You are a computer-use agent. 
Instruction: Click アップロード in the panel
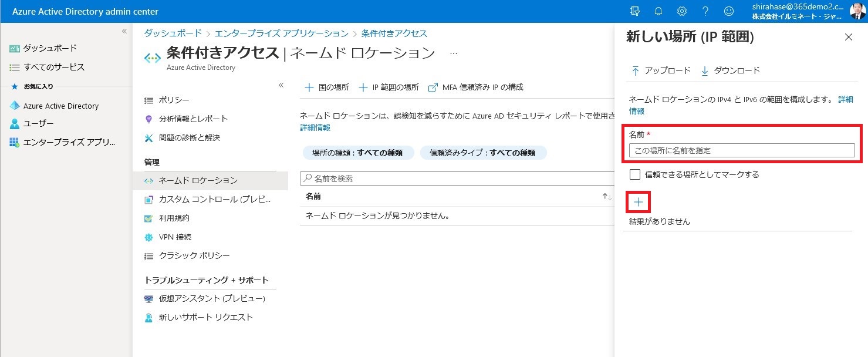(661, 70)
